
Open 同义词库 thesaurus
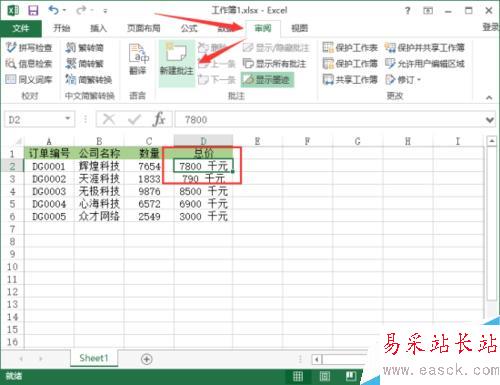pos(29,79)
